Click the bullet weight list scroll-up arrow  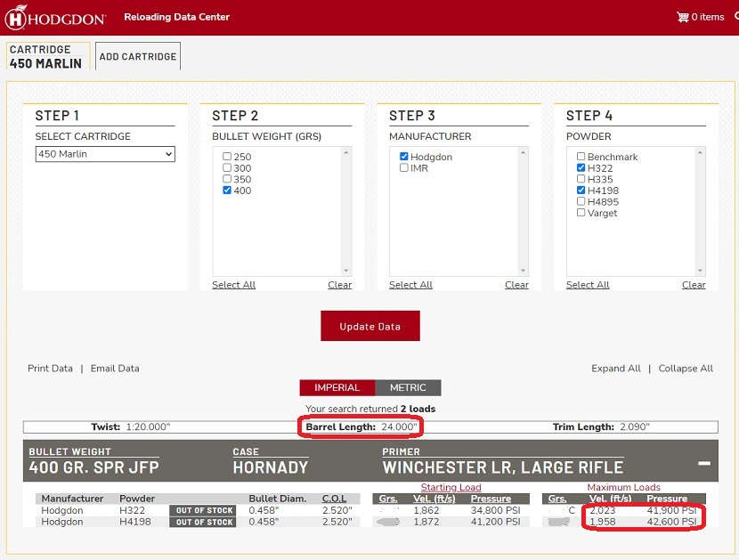click(346, 152)
